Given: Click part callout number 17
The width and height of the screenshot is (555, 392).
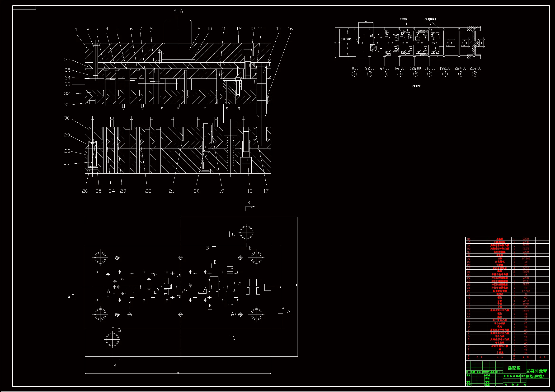Looking at the screenshot, I should point(266,191).
